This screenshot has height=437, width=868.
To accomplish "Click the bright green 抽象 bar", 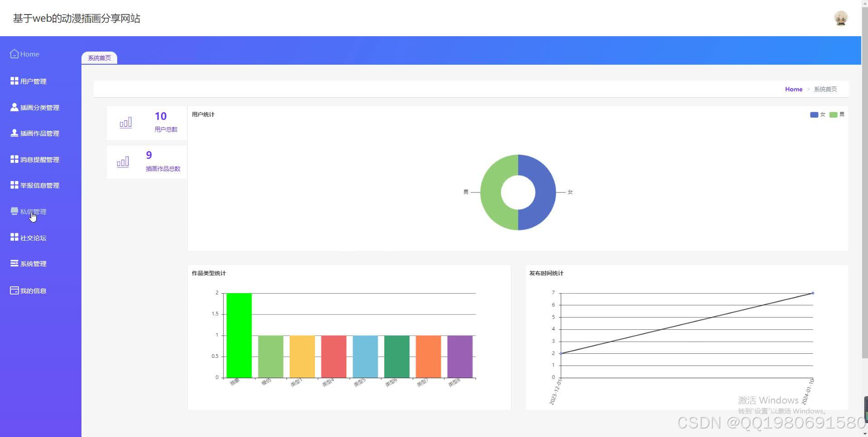I will 239,335.
